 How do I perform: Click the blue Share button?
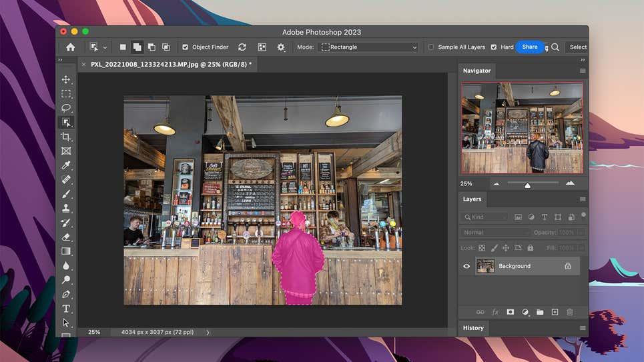click(530, 47)
